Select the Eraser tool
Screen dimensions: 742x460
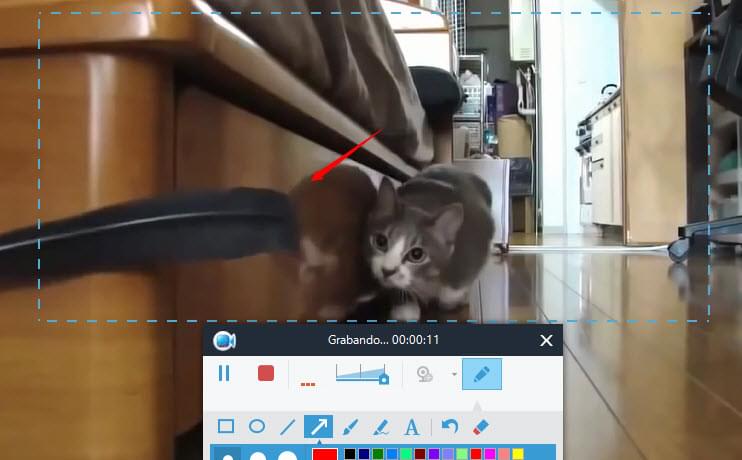480,427
